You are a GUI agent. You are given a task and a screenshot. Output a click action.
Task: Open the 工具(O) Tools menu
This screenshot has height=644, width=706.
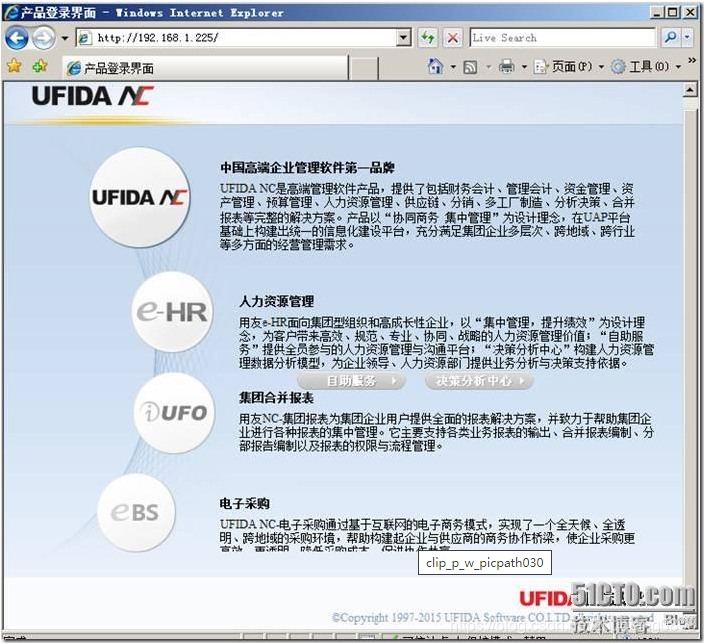645,67
